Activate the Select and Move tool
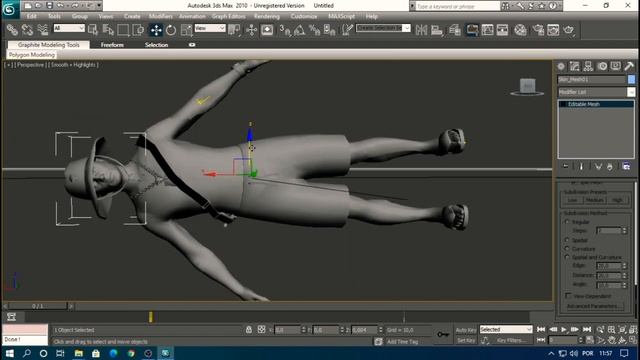The height and width of the screenshot is (360, 640). pyautogui.click(x=156, y=30)
